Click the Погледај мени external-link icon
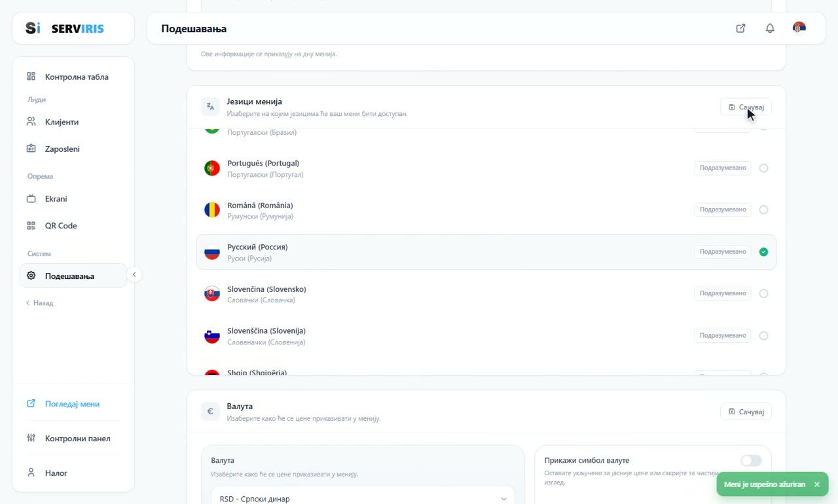The image size is (838, 504). [x=31, y=404]
